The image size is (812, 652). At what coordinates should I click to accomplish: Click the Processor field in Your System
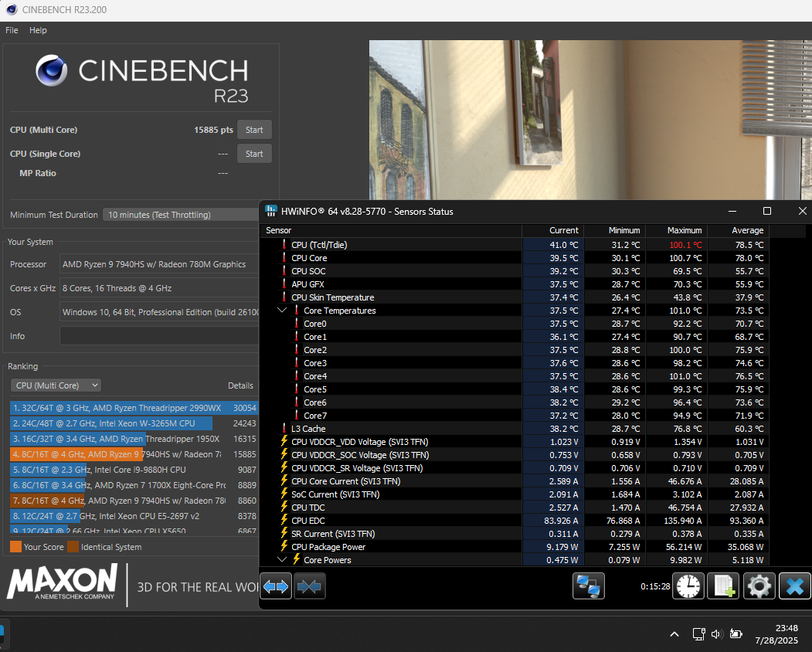click(x=159, y=264)
